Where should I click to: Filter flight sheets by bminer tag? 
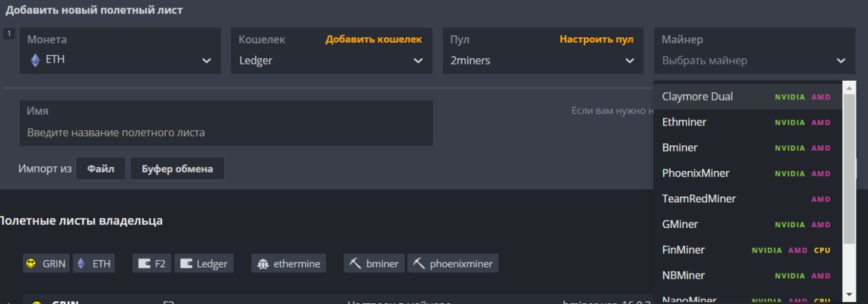pos(374,263)
